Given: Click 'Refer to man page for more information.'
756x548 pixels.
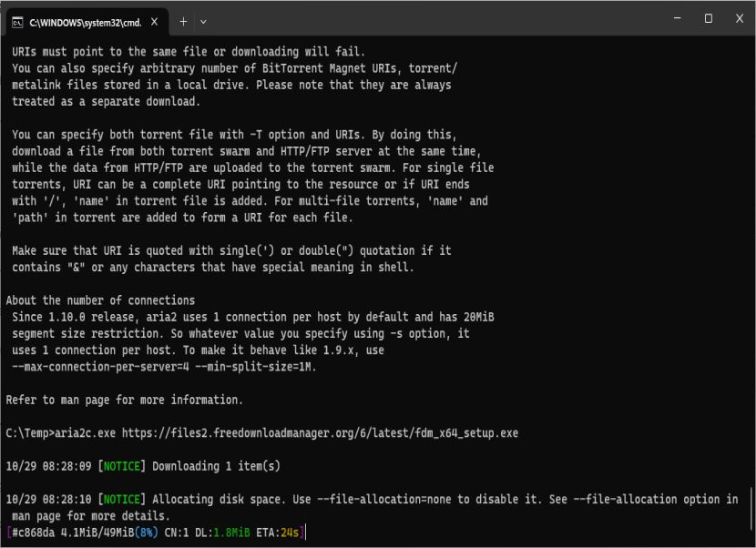Looking at the screenshot, I should tap(125, 400).
